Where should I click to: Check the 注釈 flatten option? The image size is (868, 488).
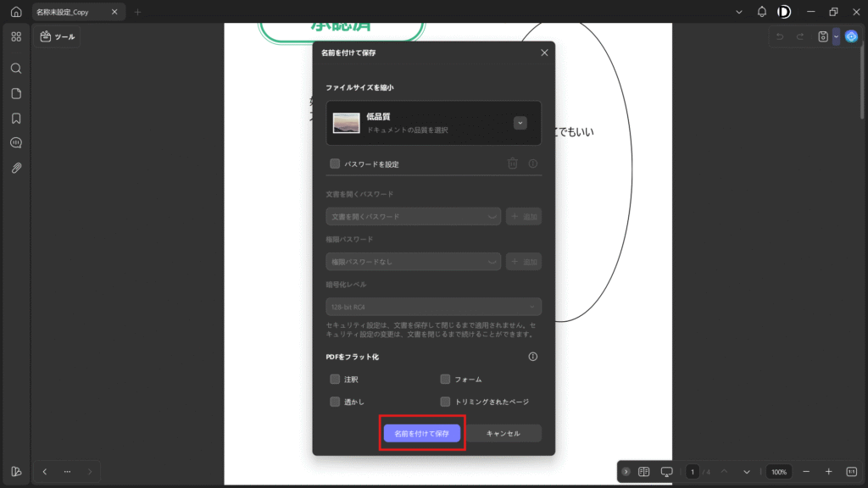[x=335, y=380]
